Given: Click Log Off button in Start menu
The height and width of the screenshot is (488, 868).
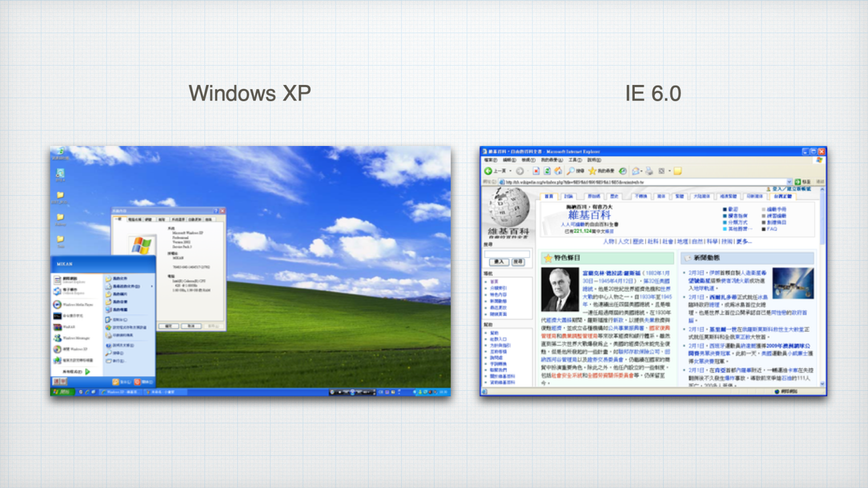Looking at the screenshot, I should tap(122, 382).
